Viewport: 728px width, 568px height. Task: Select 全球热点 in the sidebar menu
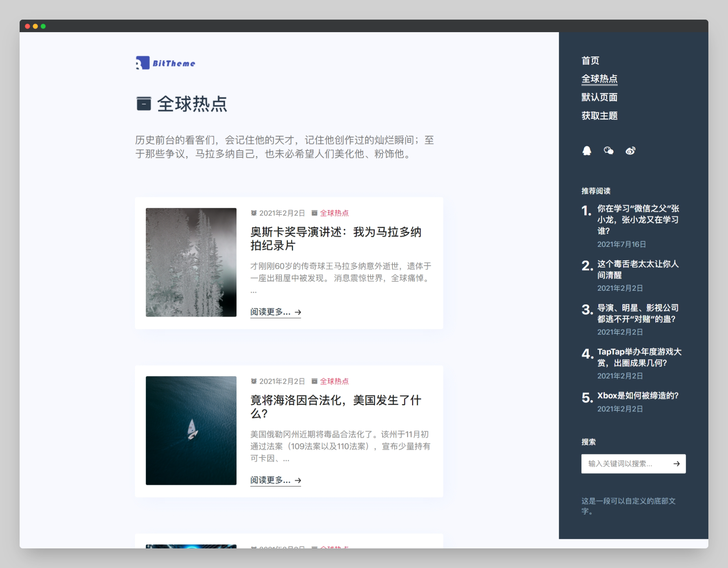599,79
